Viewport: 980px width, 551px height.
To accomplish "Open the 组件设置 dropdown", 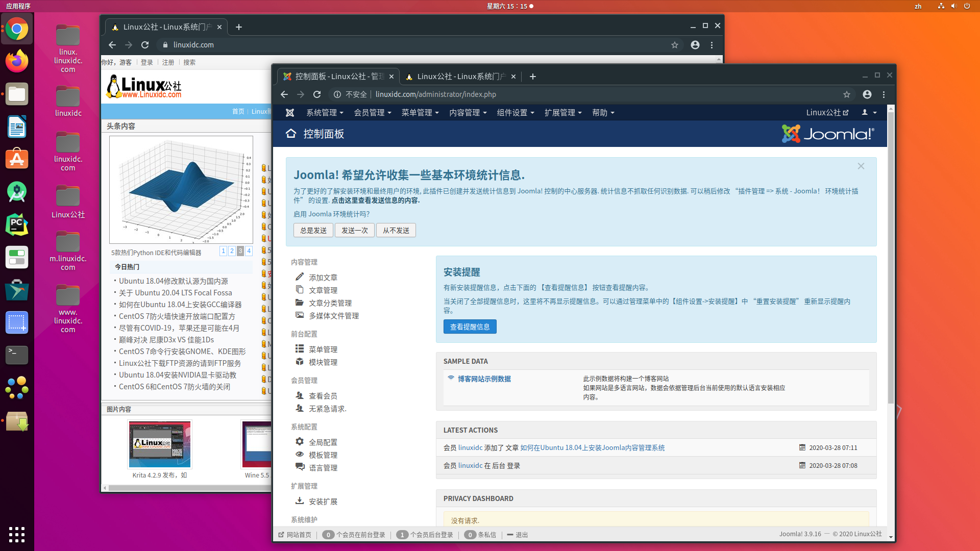I will click(516, 113).
